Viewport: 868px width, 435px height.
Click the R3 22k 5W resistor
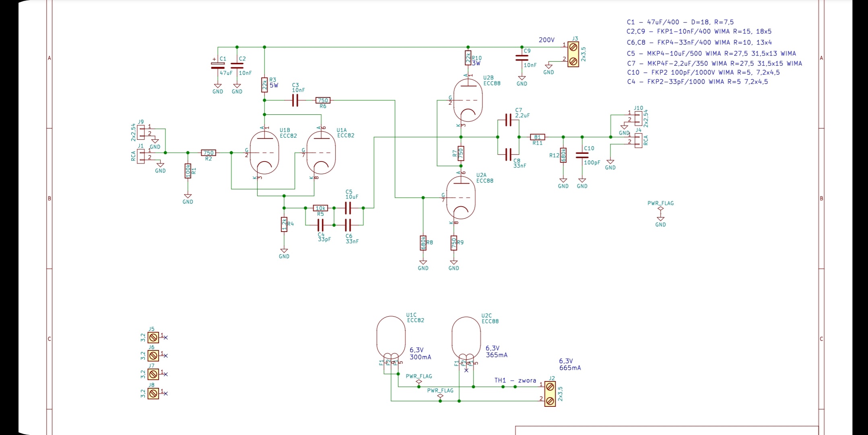[264, 85]
